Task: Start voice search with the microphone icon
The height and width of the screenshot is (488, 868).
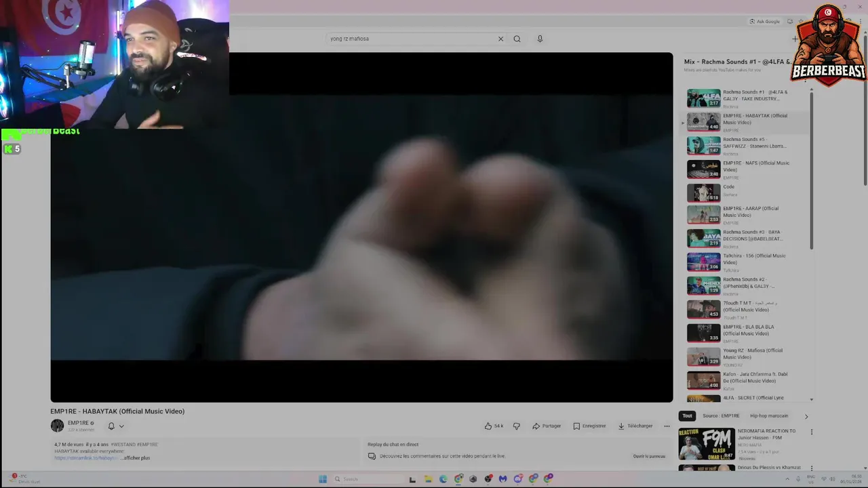Action: coord(540,39)
